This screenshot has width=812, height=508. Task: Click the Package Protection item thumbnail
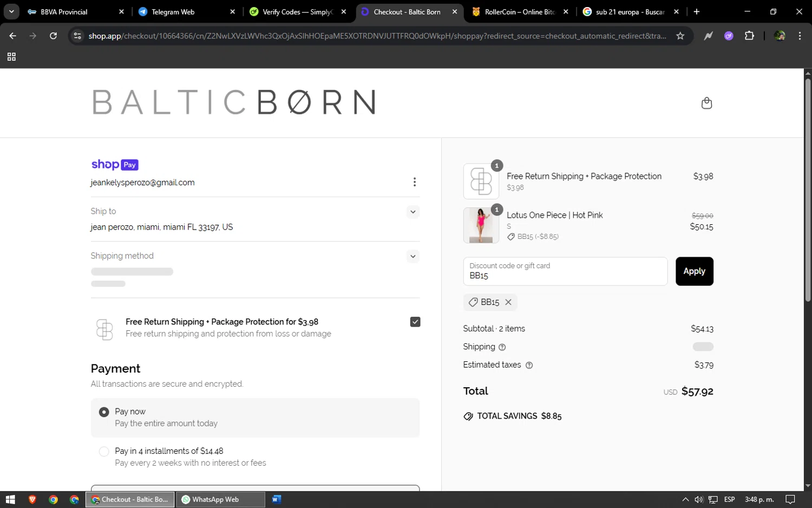pos(481,181)
